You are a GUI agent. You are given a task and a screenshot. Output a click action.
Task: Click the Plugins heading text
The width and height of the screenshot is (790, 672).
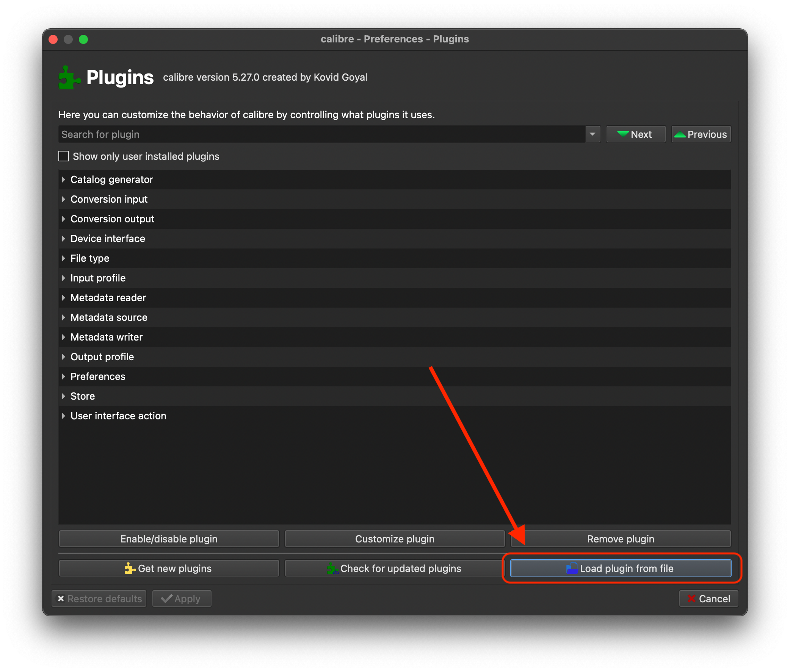(120, 77)
